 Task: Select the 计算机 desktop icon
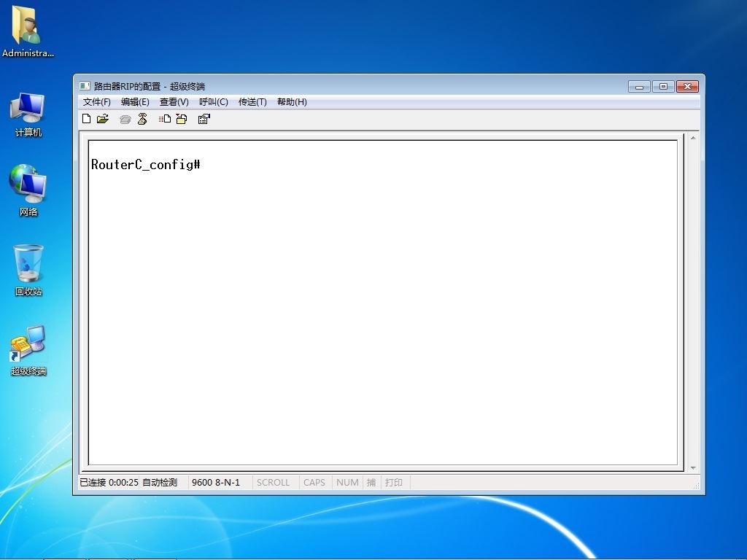[28, 114]
